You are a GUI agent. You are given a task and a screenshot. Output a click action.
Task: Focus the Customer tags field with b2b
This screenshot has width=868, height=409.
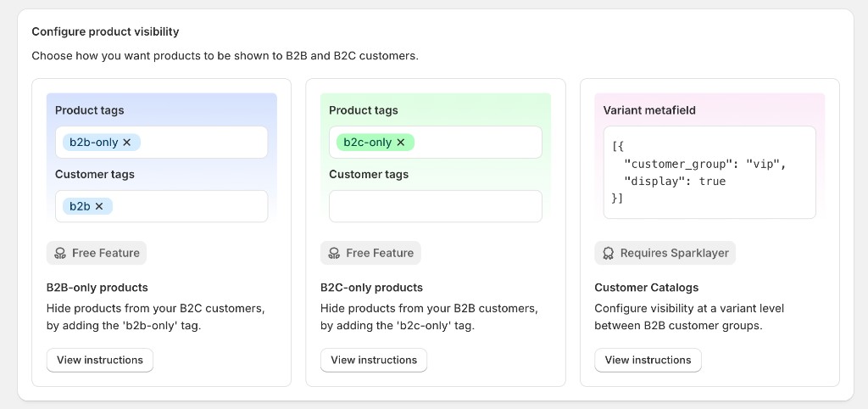pyautogui.click(x=161, y=206)
